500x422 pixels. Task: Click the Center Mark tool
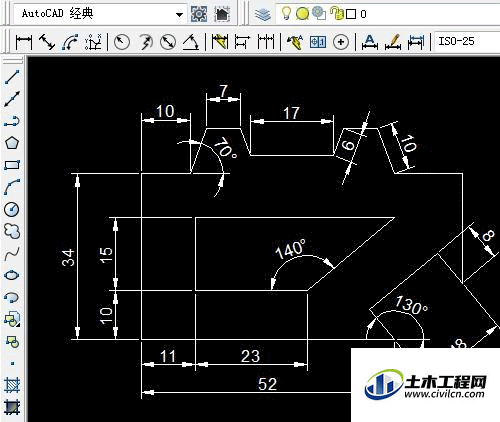tap(341, 42)
